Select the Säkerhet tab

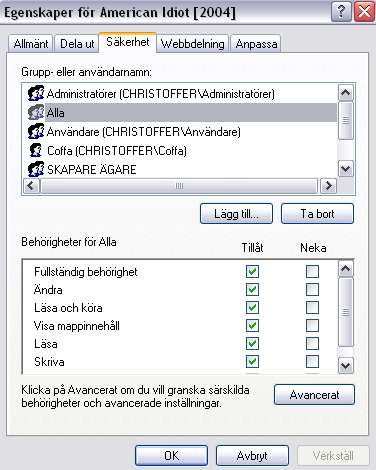[x=128, y=42]
